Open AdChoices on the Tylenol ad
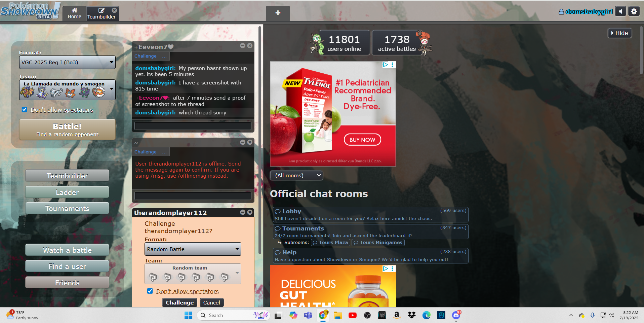The width and height of the screenshot is (644, 323). (x=386, y=65)
